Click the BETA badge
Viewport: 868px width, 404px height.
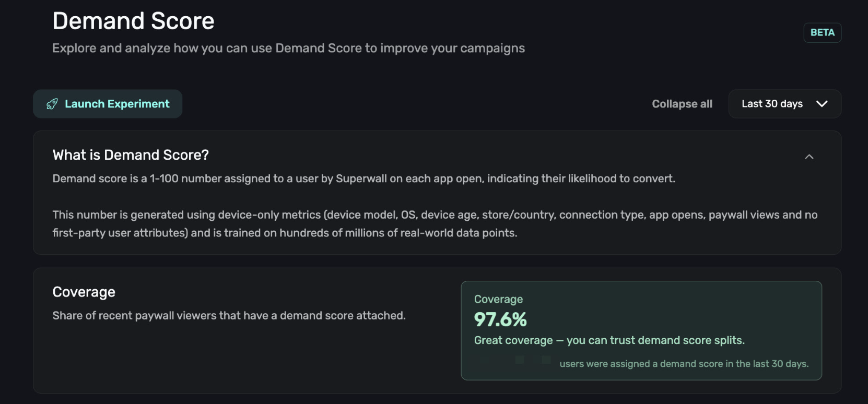coord(822,32)
